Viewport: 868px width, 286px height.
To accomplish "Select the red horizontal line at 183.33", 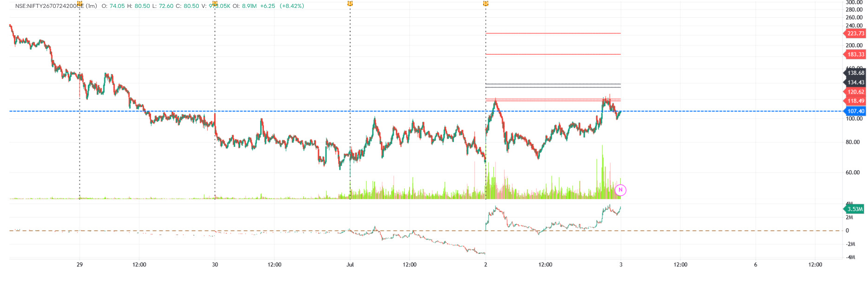I will point(553,54).
